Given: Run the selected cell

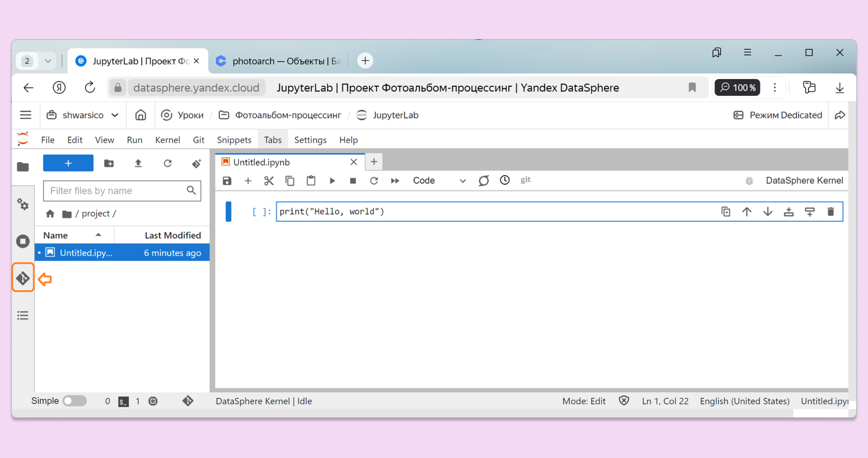Looking at the screenshot, I should tap(332, 181).
